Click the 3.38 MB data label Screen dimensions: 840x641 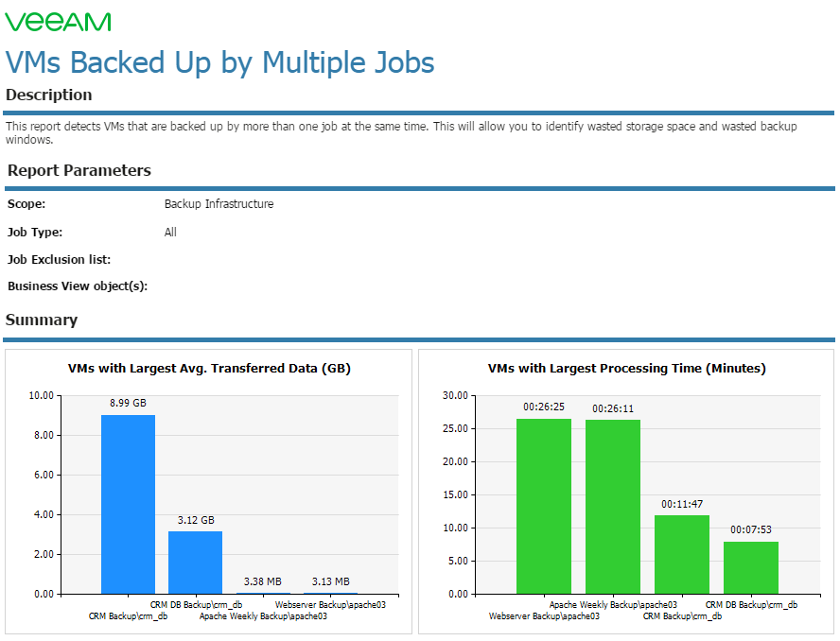click(263, 581)
